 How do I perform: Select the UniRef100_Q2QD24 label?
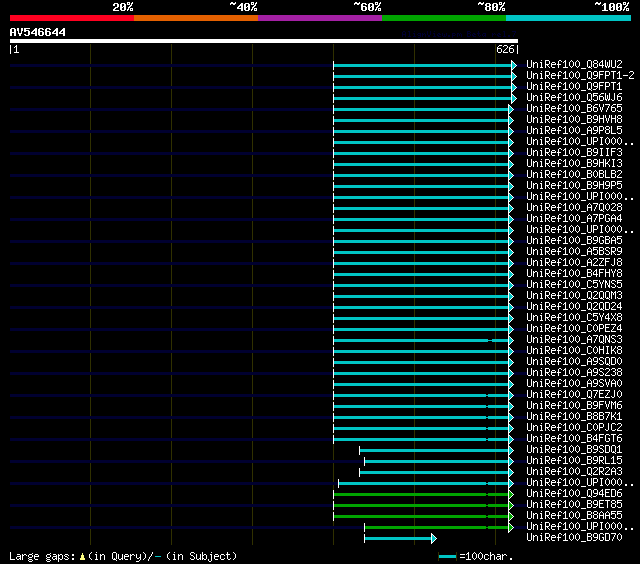pos(574,307)
